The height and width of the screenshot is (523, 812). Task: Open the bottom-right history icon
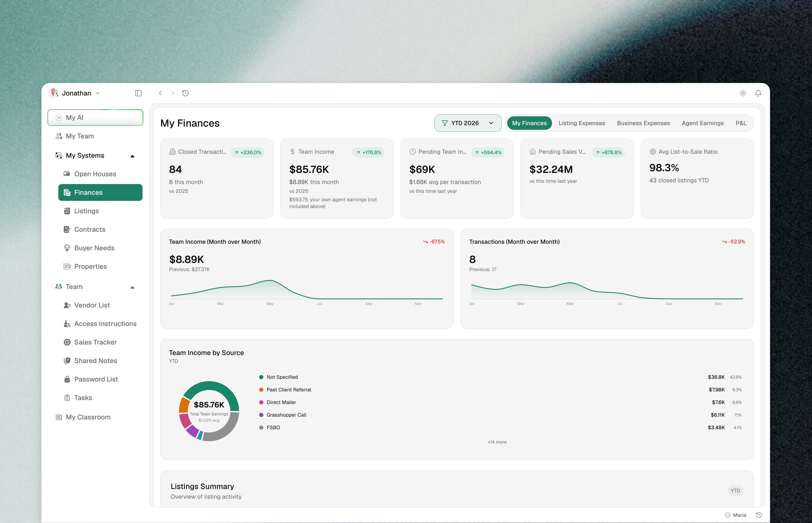click(x=759, y=515)
